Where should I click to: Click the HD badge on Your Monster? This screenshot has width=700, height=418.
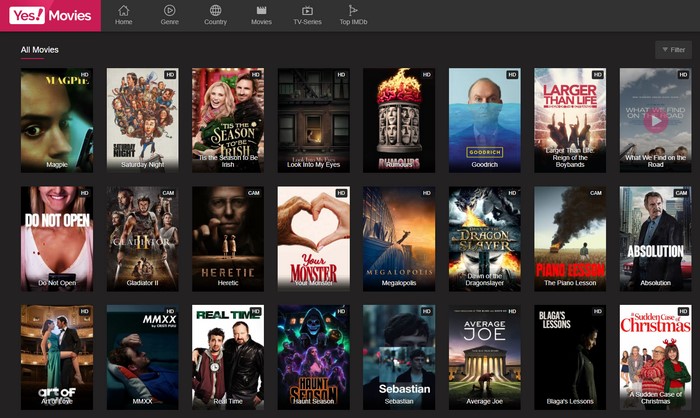click(341, 193)
